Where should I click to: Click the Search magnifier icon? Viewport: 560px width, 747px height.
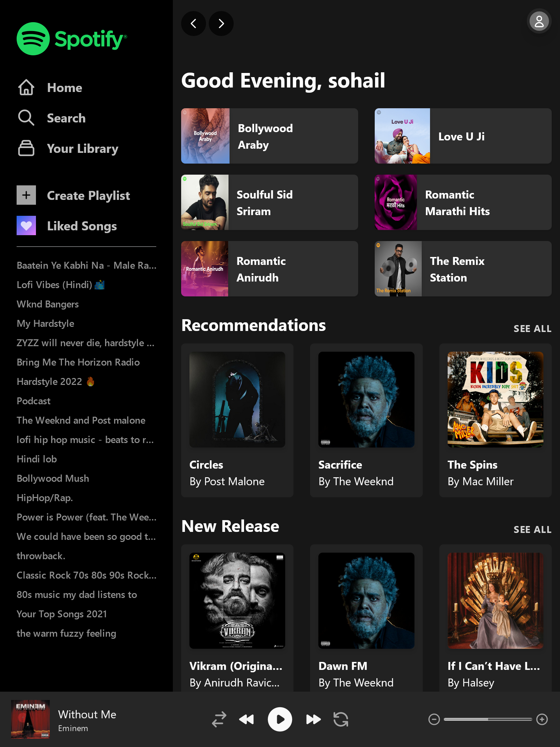26,118
